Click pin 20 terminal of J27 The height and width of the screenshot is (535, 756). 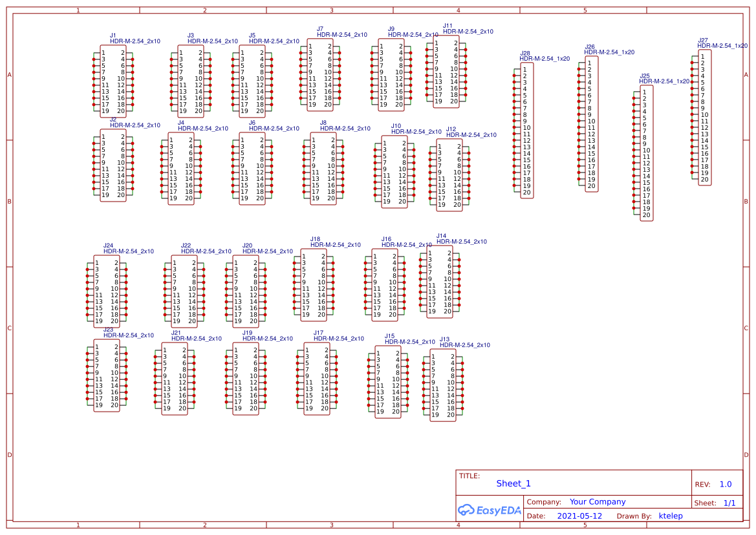point(693,178)
